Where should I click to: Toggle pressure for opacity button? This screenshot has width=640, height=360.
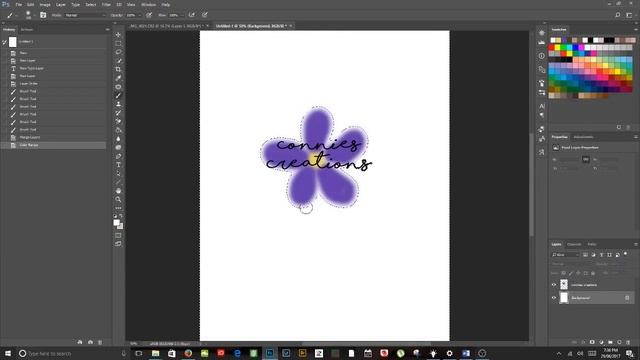tap(149, 15)
